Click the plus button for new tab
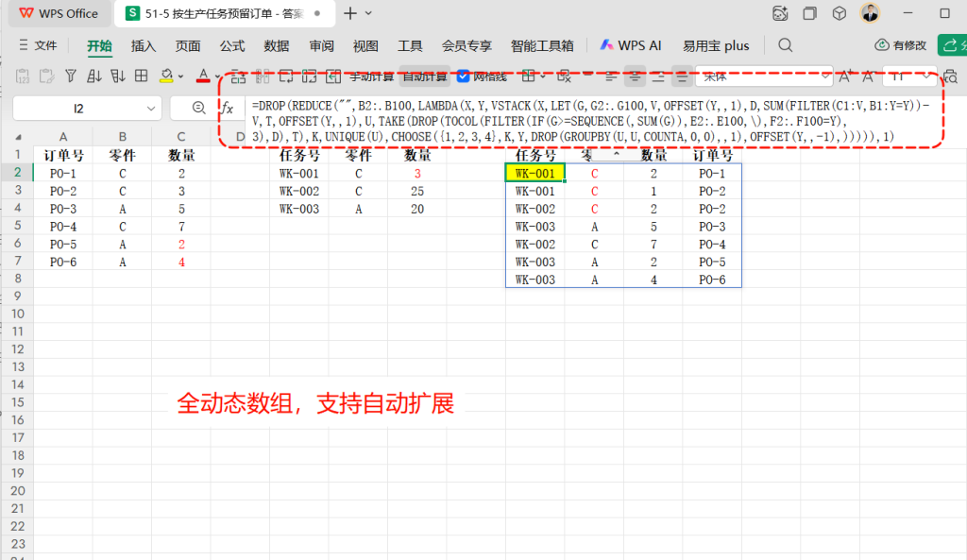Screen dimensions: 967x560 tap(349, 13)
